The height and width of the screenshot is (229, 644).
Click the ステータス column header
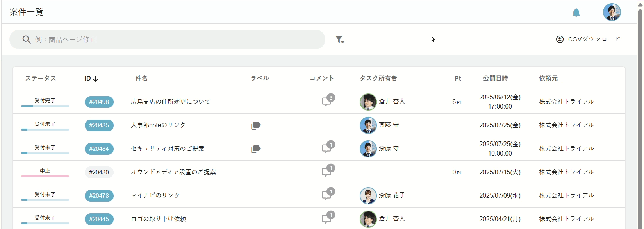(x=41, y=78)
